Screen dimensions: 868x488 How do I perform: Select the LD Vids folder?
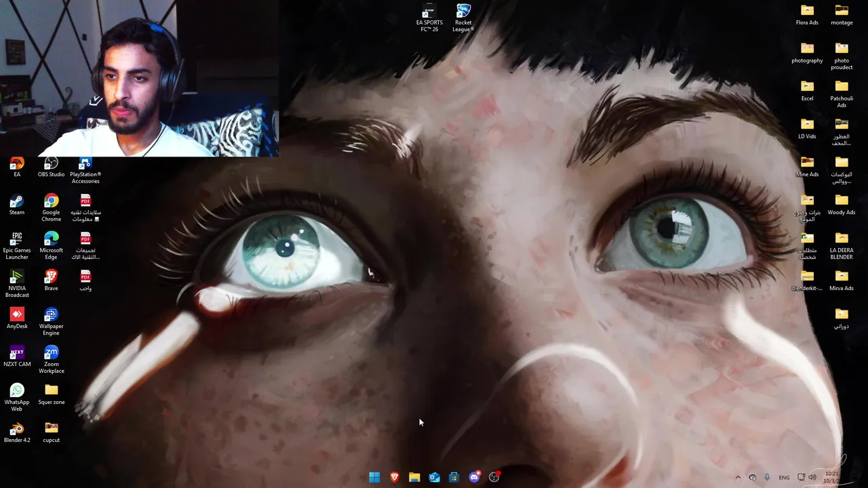coord(807,129)
